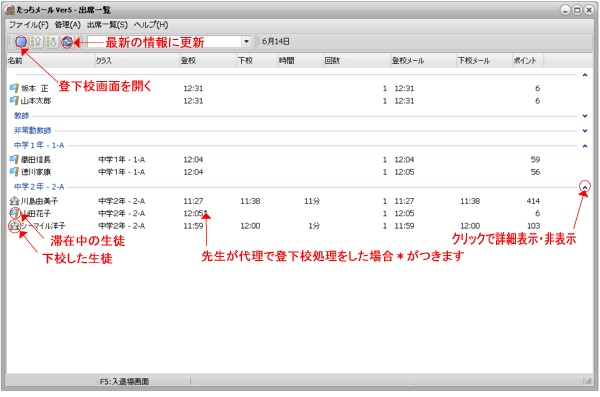Screen dimensions: 600x397
Task: Sort by the クラス column header
Action: [137, 60]
